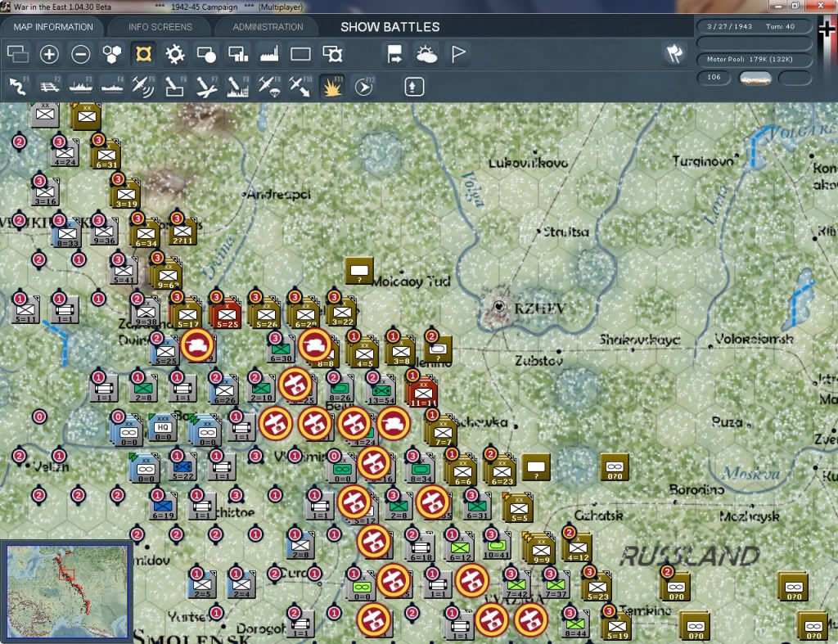This screenshot has height=644, width=838.
Task: Select the 9=9 Soviet unit stack
Action: pos(539,549)
